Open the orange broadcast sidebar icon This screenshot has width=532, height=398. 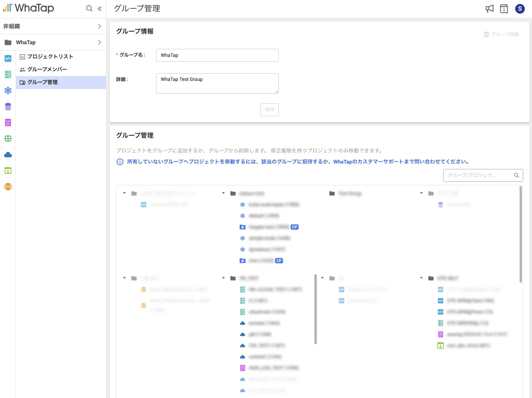point(8,187)
